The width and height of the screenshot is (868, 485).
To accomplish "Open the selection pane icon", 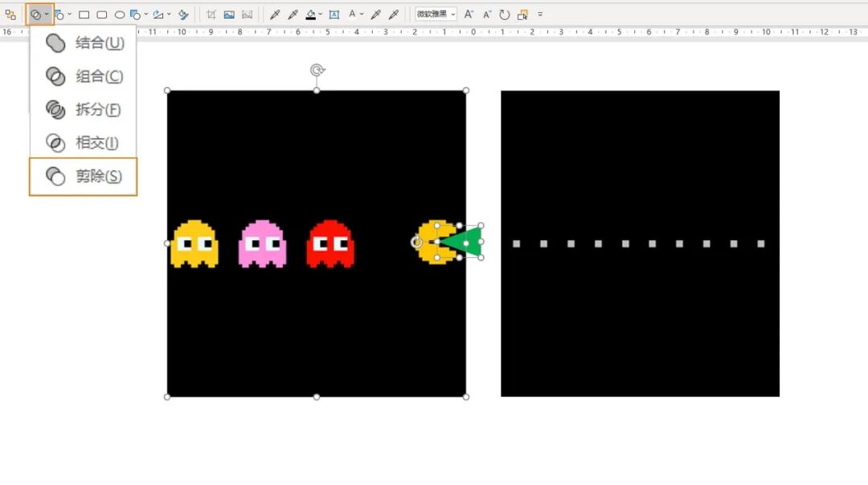I will click(522, 15).
